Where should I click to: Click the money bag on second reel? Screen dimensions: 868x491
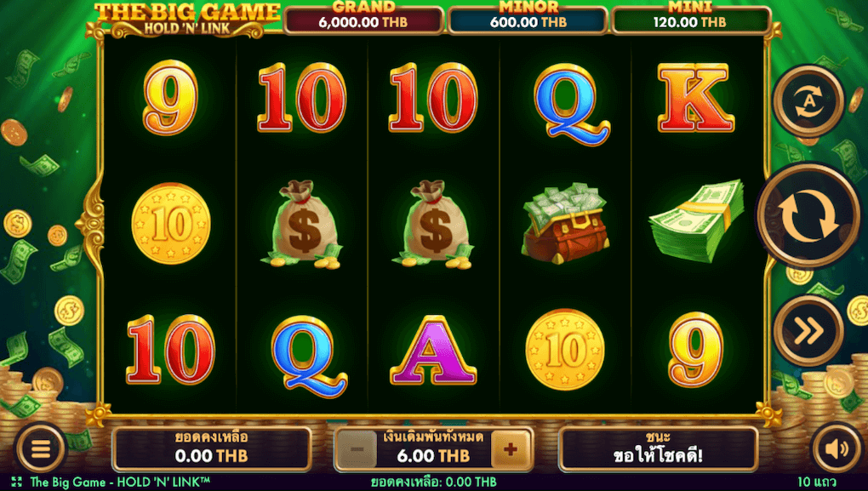pos(302,224)
